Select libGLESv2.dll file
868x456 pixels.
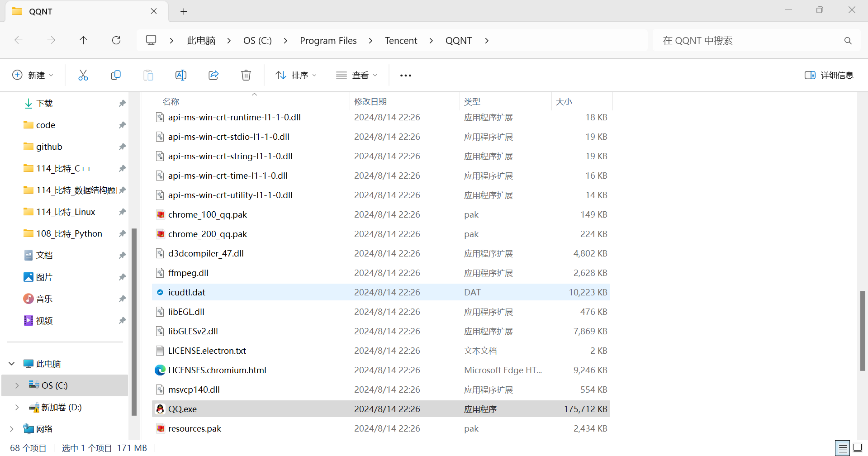tap(193, 331)
